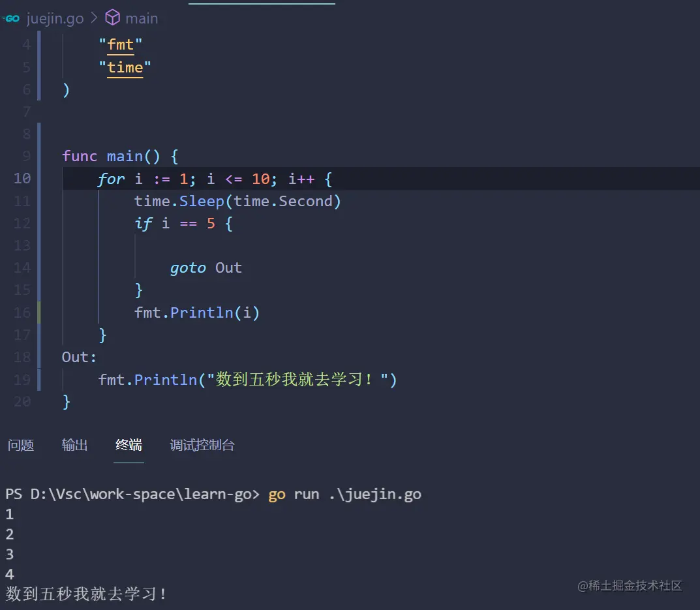Click the Chinese string in Println line 19

pyautogui.click(x=301, y=379)
